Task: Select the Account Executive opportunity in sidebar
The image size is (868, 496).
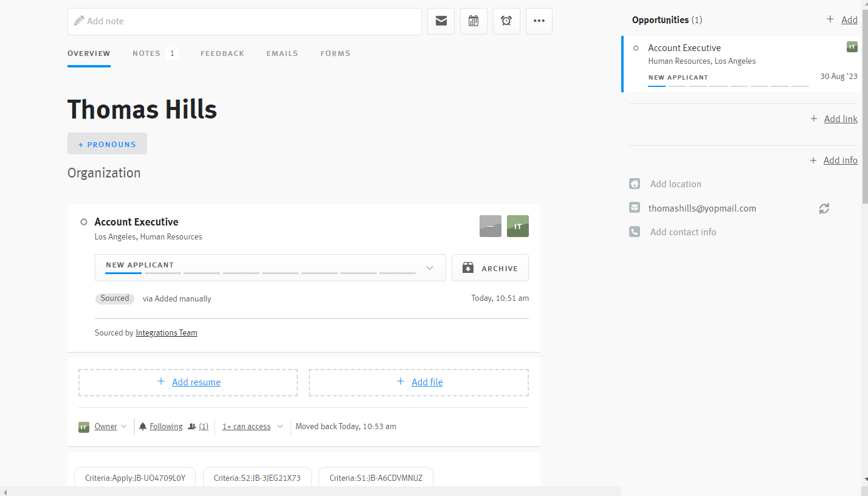Action: click(x=742, y=64)
